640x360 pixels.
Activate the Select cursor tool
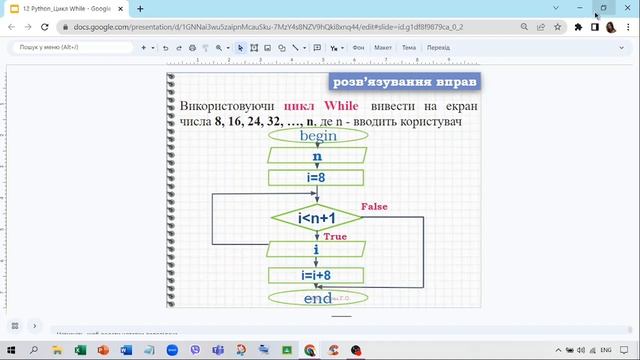pos(240,48)
